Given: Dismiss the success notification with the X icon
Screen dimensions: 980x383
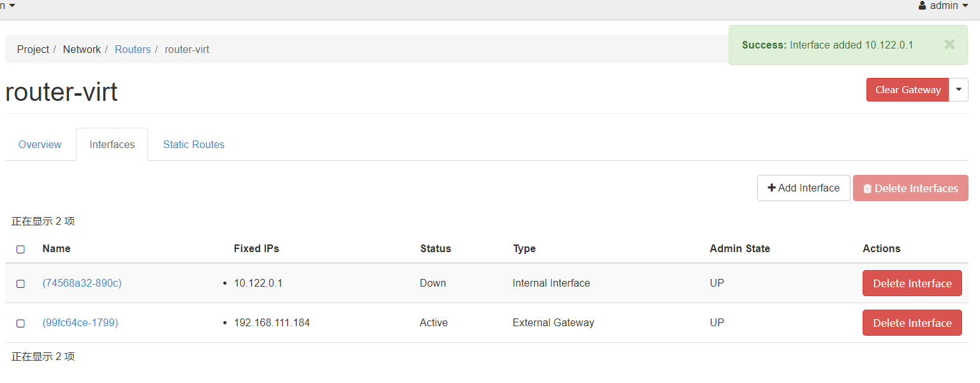Looking at the screenshot, I should (x=949, y=44).
